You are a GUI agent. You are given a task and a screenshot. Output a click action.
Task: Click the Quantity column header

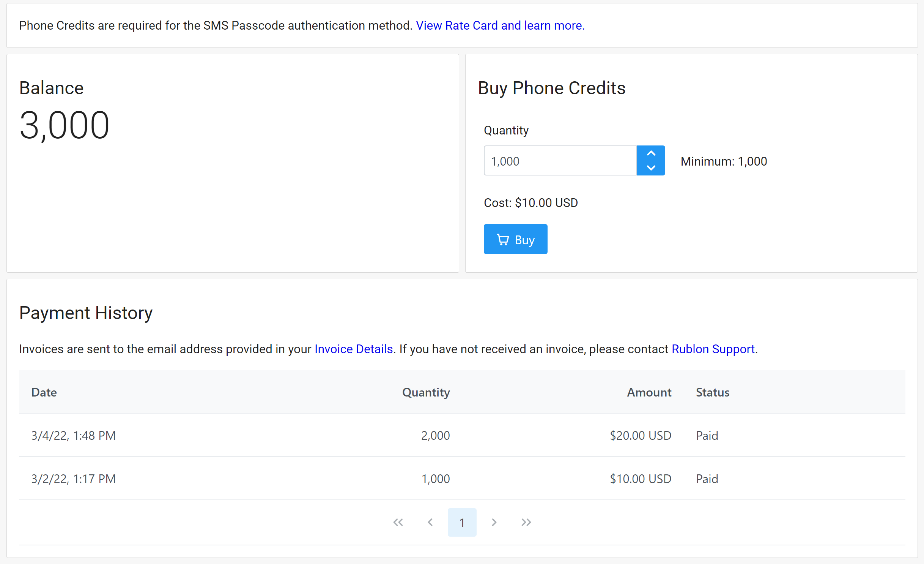[x=426, y=392]
